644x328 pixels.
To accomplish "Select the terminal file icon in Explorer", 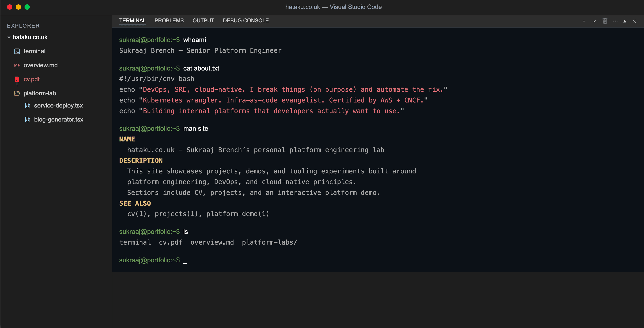I will (x=17, y=51).
